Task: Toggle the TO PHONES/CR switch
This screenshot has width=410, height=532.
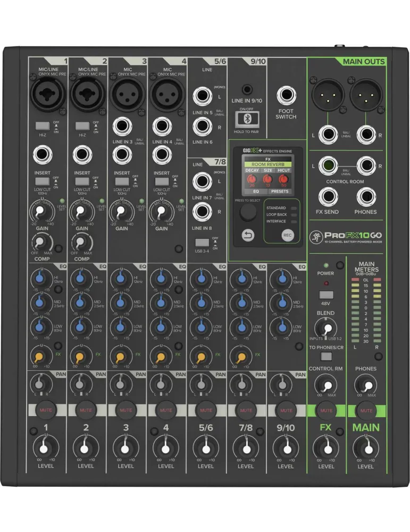Action: (326, 356)
